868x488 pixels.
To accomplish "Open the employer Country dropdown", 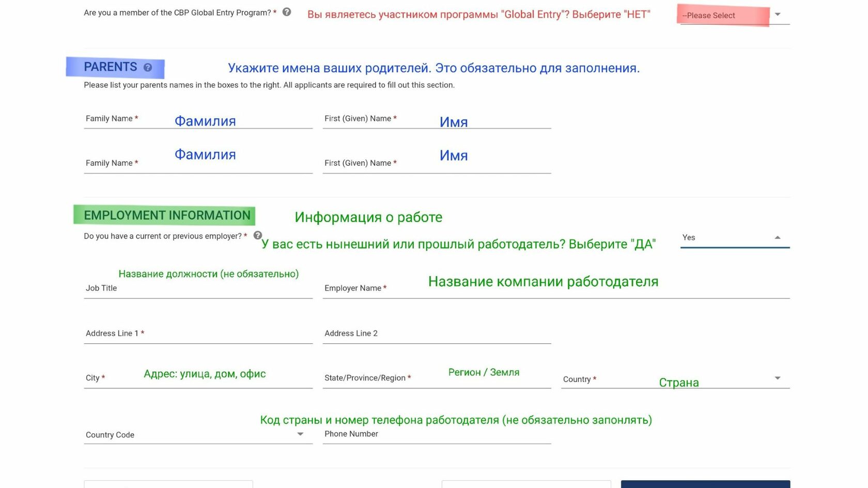I will pos(675,379).
